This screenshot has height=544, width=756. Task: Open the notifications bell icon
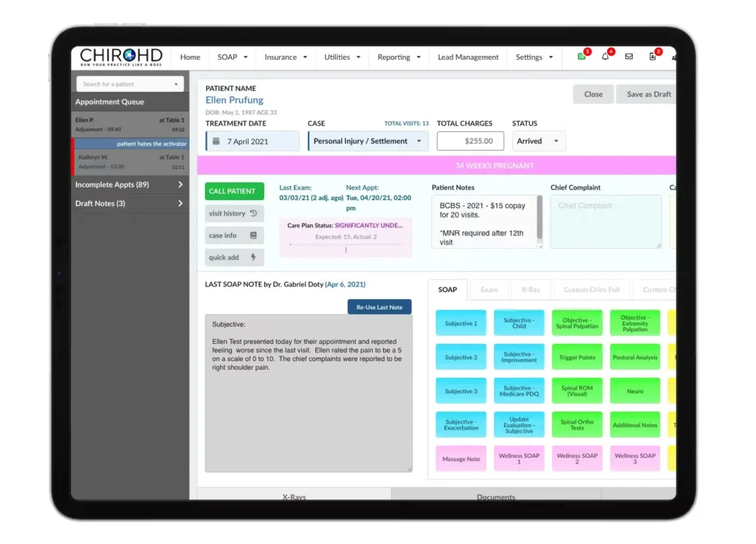(605, 57)
